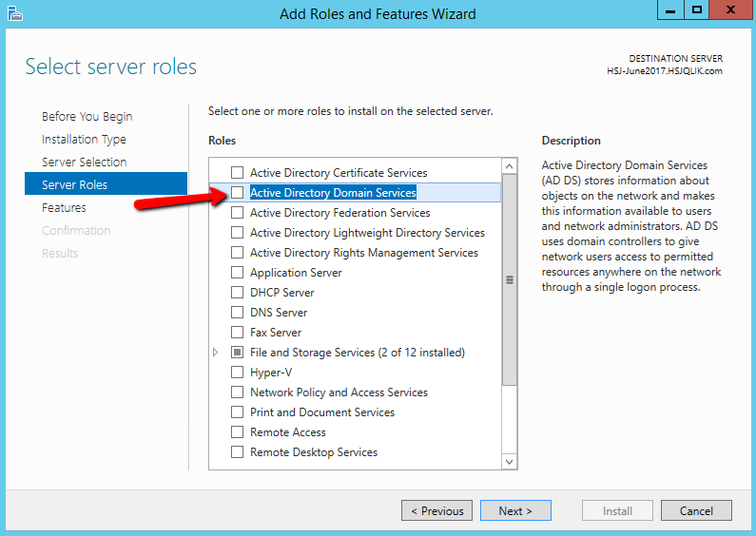Viewport: 756px width, 536px height.
Task: Click the roles list scroll up arrow
Action: pyautogui.click(x=509, y=166)
